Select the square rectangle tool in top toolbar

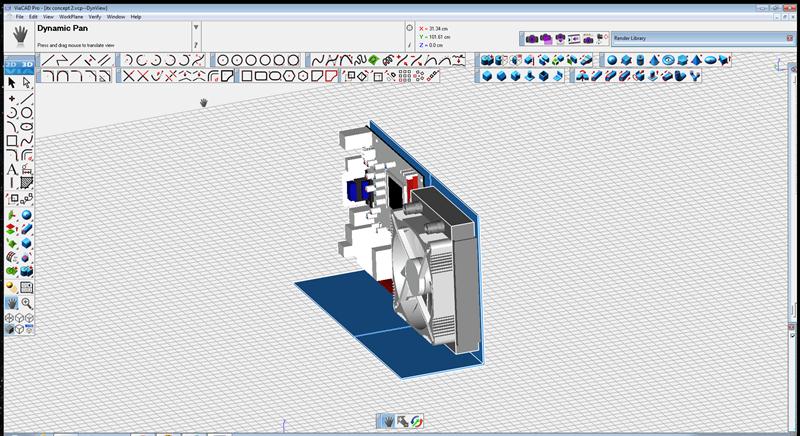[247, 76]
